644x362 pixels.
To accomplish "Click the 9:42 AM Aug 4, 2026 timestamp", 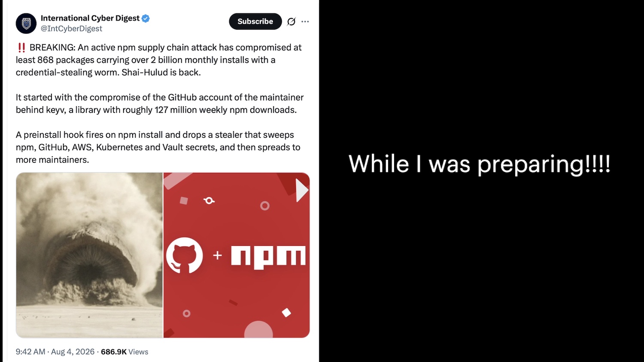I will click(55, 352).
